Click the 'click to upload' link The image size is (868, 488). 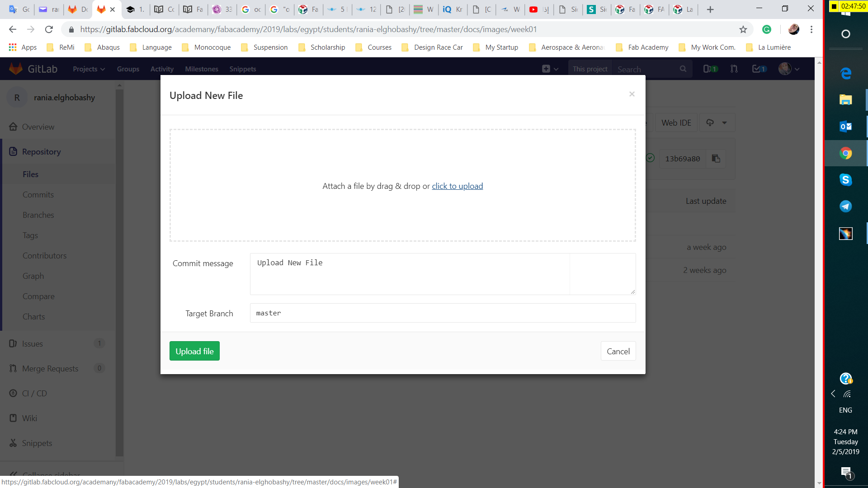click(x=457, y=186)
